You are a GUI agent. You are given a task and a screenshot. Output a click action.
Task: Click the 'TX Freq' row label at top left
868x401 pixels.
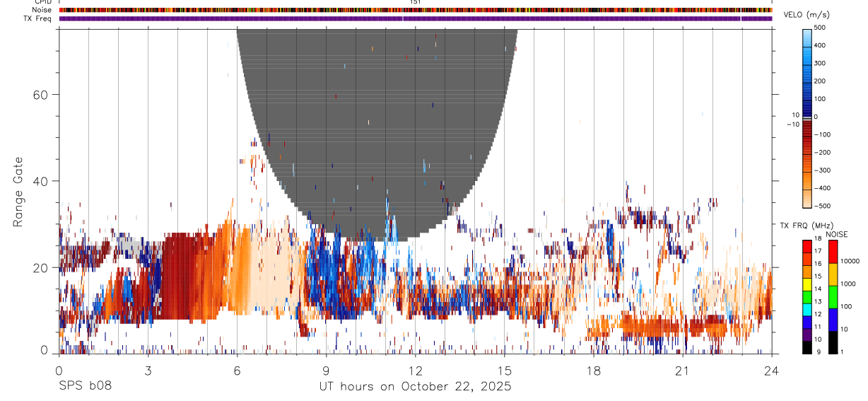click(37, 18)
